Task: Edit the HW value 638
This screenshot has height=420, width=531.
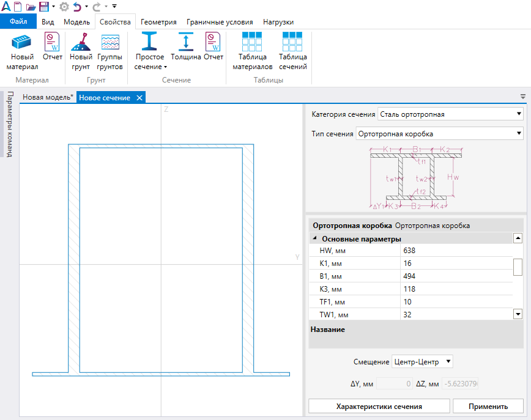Action: point(456,251)
